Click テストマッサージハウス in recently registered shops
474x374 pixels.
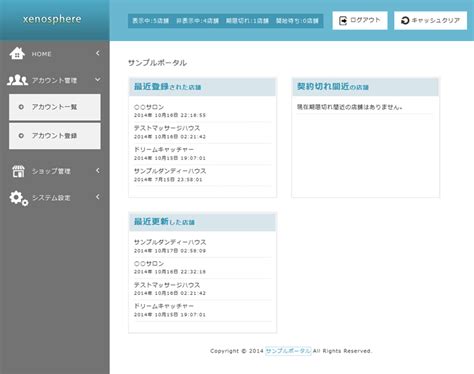pos(167,128)
